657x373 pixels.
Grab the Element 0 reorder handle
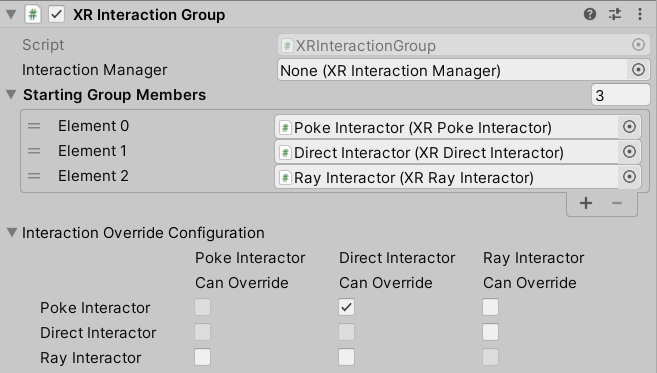34,126
